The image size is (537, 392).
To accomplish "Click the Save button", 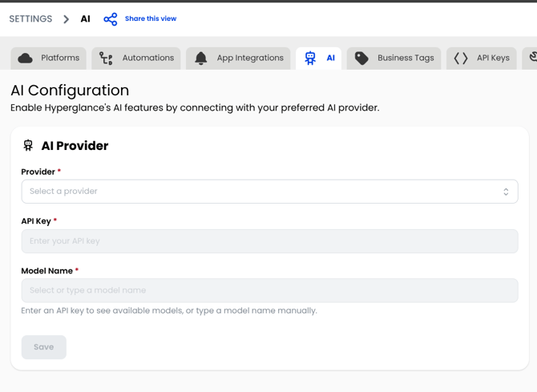I will coord(44,347).
